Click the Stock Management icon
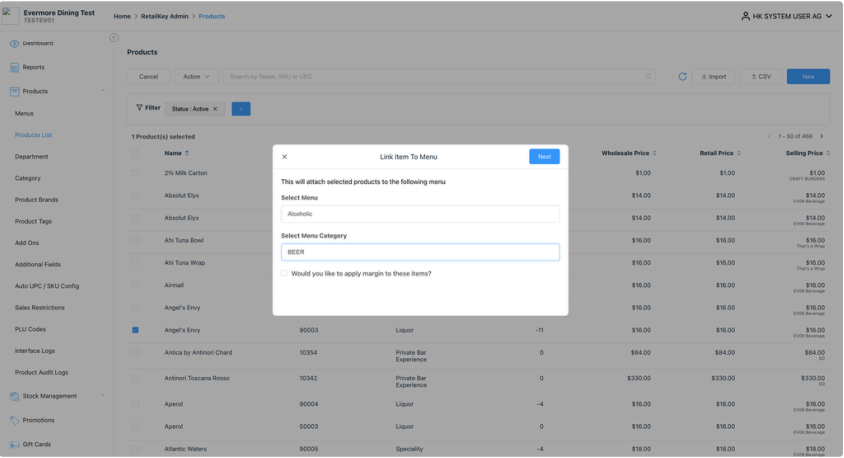 coord(14,397)
